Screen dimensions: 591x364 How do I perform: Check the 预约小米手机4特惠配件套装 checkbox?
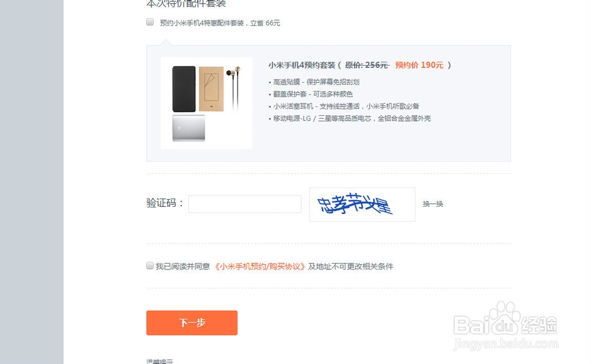[150, 22]
